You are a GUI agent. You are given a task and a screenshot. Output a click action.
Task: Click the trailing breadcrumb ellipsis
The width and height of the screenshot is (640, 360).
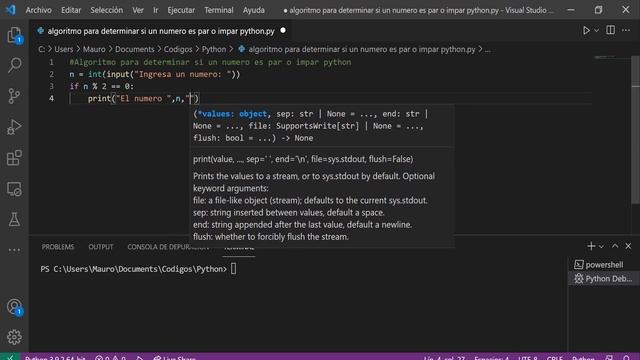coord(488,49)
